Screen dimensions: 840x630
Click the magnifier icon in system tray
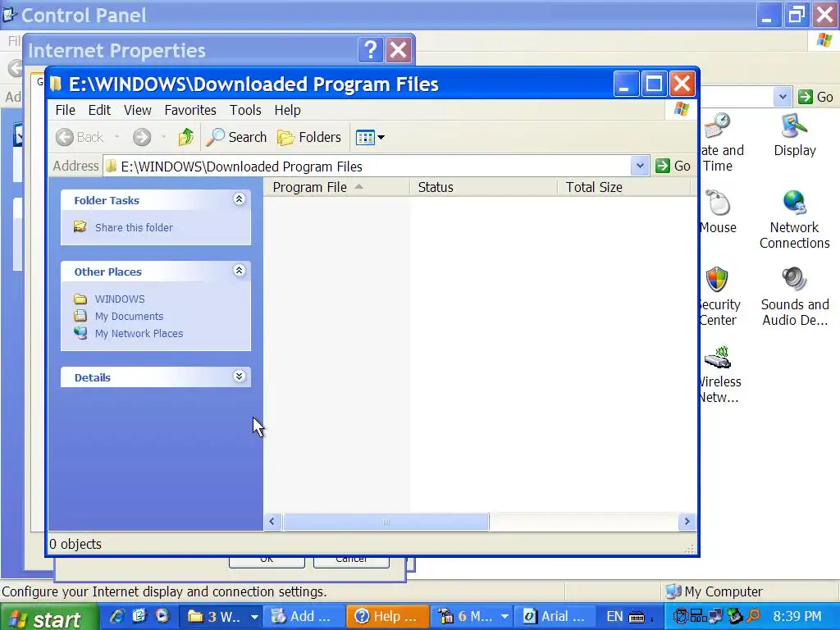[x=753, y=616]
